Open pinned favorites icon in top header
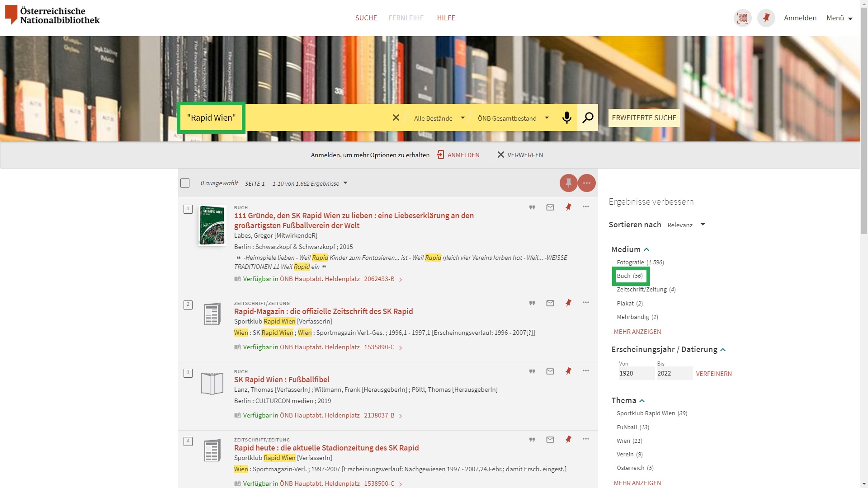The width and height of the screenshot is (868, 488). [766, 18]
